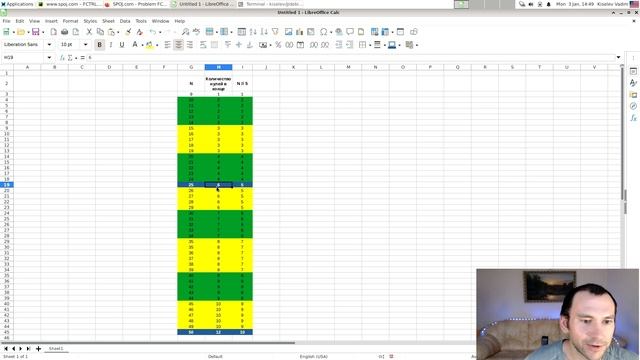Viewport: 640px width, 360px height.
Task: Add a new sheet with plus button
Action: click(38, 349)
